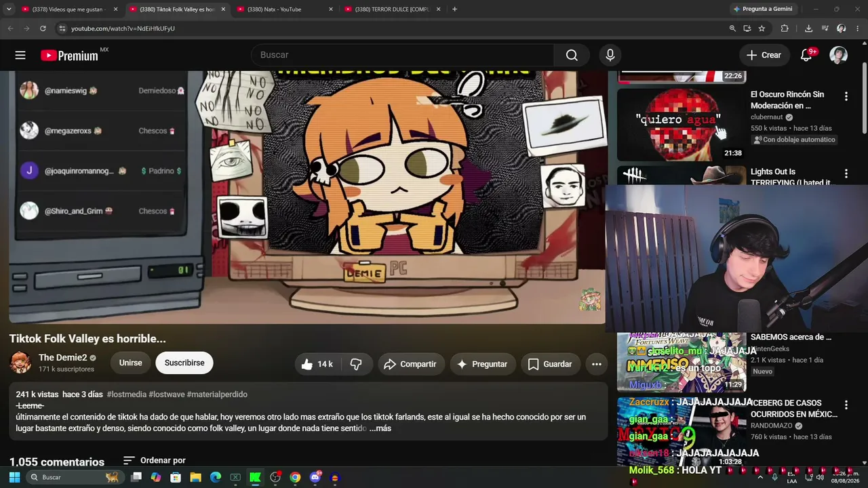Open the #materialperdido hashtag link

pos(217,394)
